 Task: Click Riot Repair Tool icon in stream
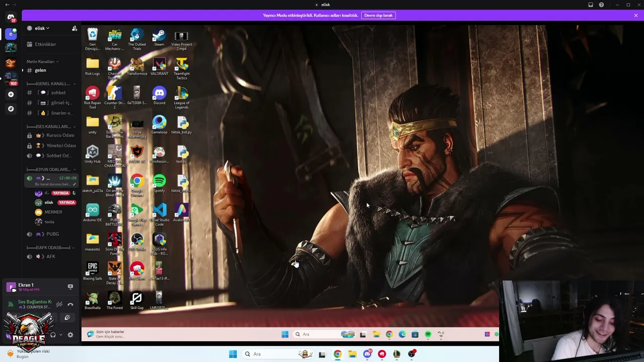(x=93, y=98)
